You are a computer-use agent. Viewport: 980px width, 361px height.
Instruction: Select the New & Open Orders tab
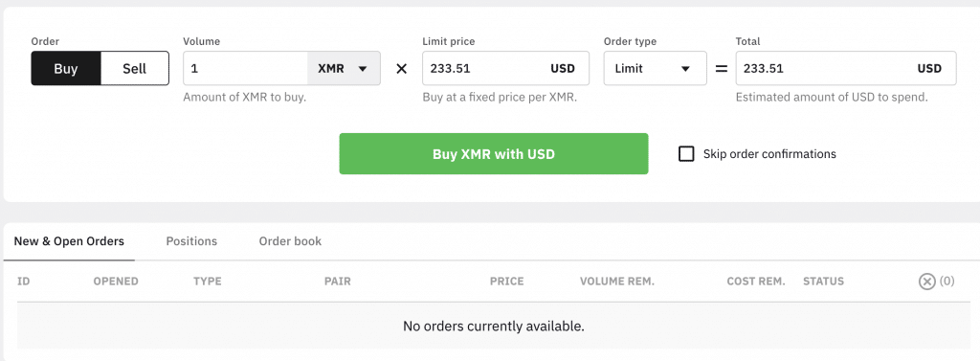tap(69, 241)
